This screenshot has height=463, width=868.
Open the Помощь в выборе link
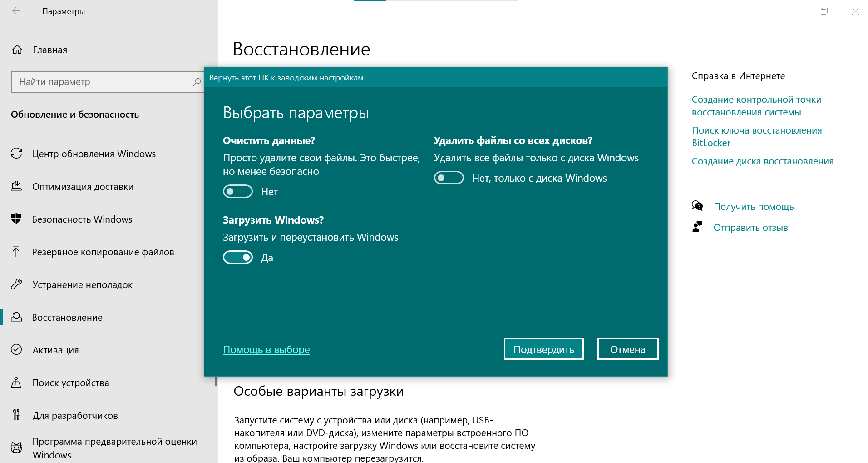pos(266,349)
